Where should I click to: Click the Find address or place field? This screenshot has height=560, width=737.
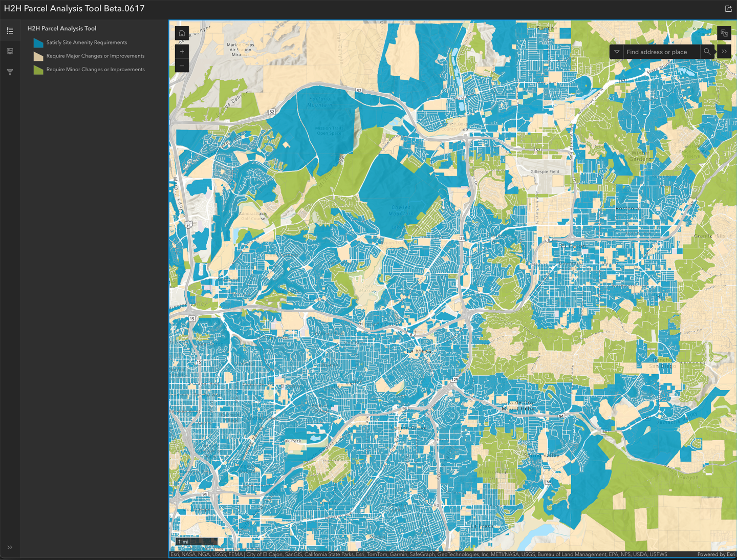coord(660,52)
